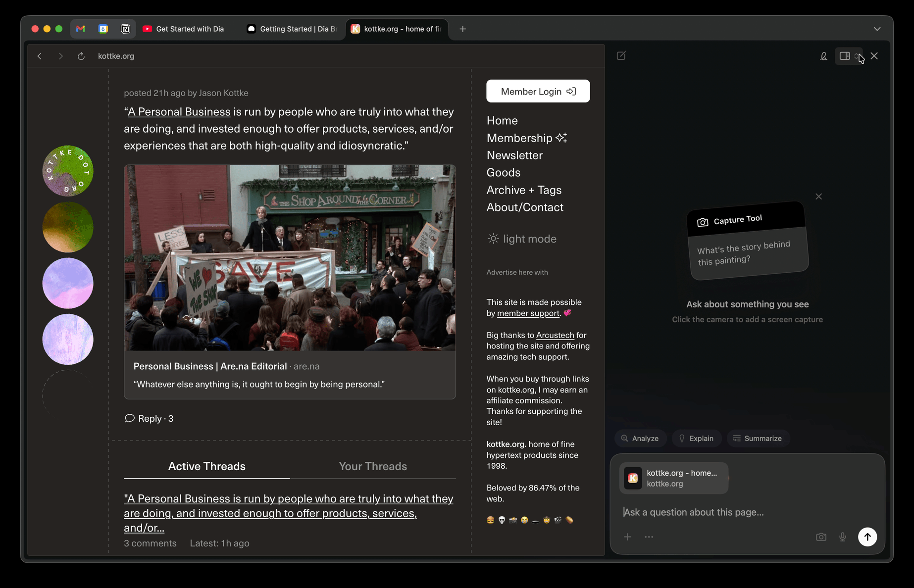914x588 pixels.
Task: Open the pinned Google Calendar tab
Action: (x=103, y=29)
